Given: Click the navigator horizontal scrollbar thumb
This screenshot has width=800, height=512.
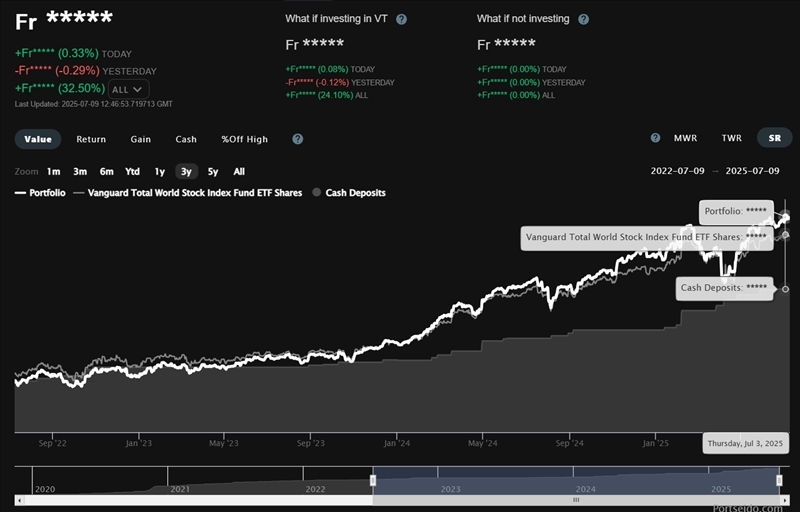Looking at the screenshot, I should coord(575,499).
